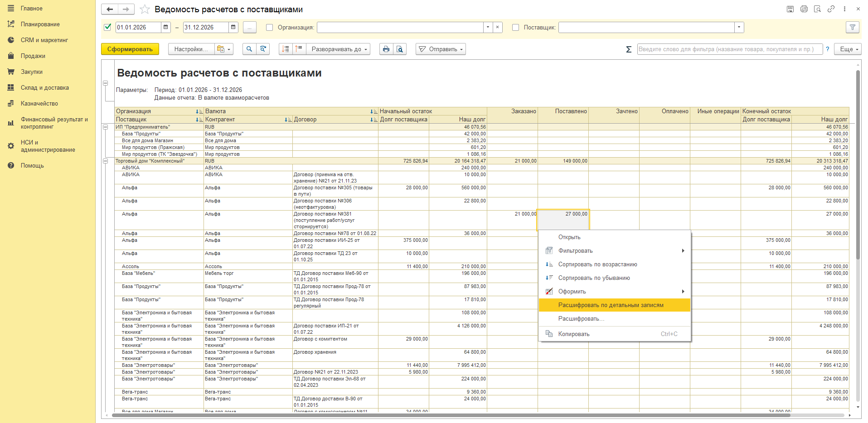The image size is (868, 423).
Task: Open the Фильтровать submenu in the context menu
Action: (615, 251)
